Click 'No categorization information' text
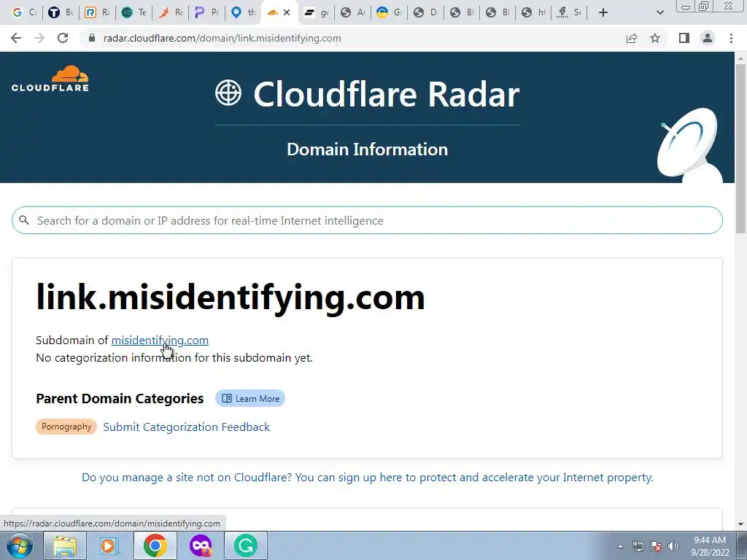 [174, 357]
